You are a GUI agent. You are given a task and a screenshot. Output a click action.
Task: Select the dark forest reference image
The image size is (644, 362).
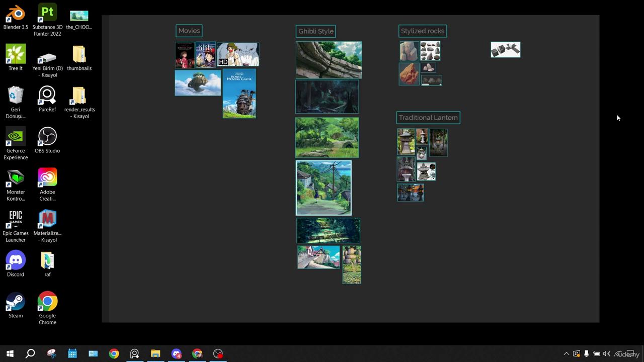click(x=327, y=97)
